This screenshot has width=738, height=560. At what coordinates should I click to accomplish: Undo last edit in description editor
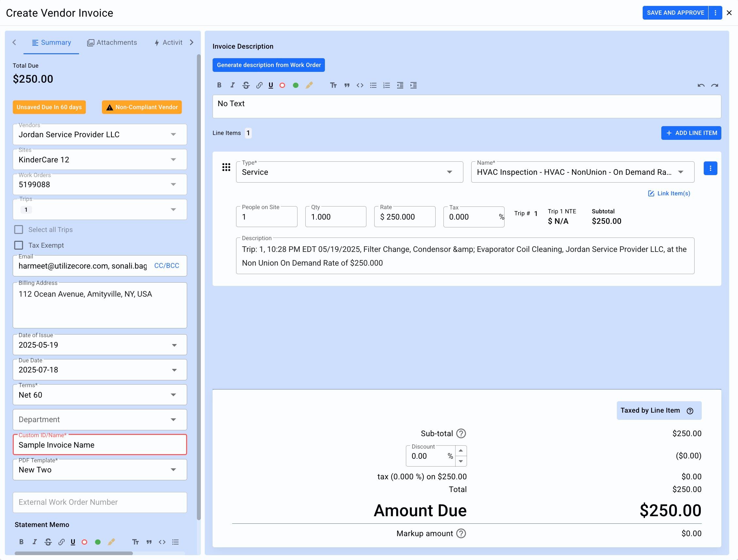701,85
